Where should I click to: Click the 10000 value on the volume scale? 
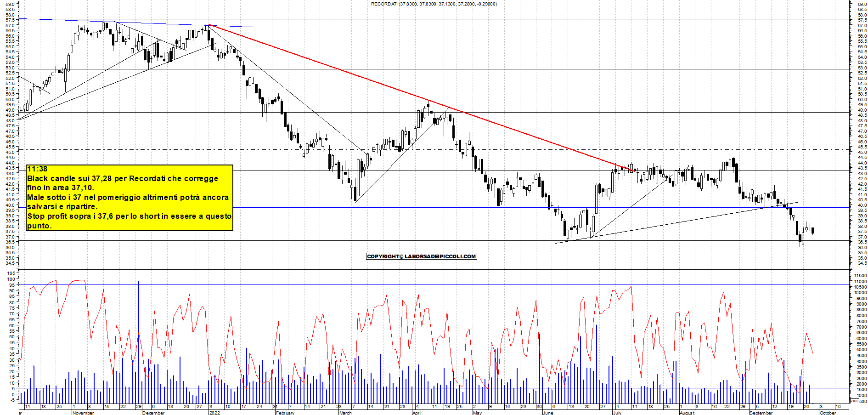860,293
